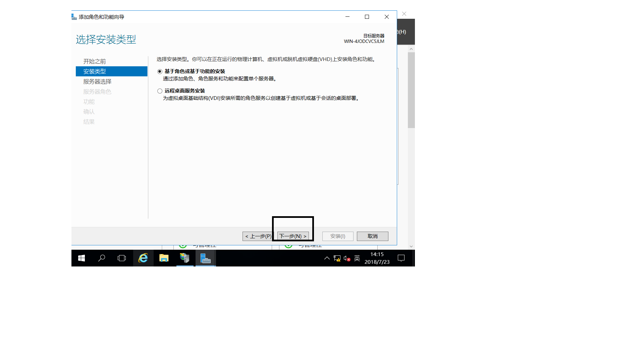Click the 下一步(N) next button
644x362 pixels.
[x=293, y=236]
